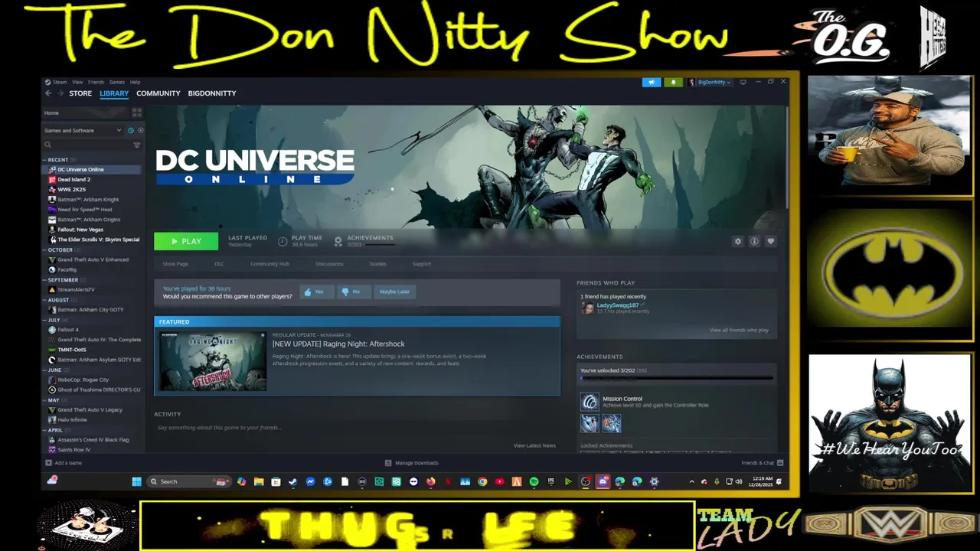Click the Windows Start button
The width and height of the screenshot is (980, 551).
pos(136,481)
